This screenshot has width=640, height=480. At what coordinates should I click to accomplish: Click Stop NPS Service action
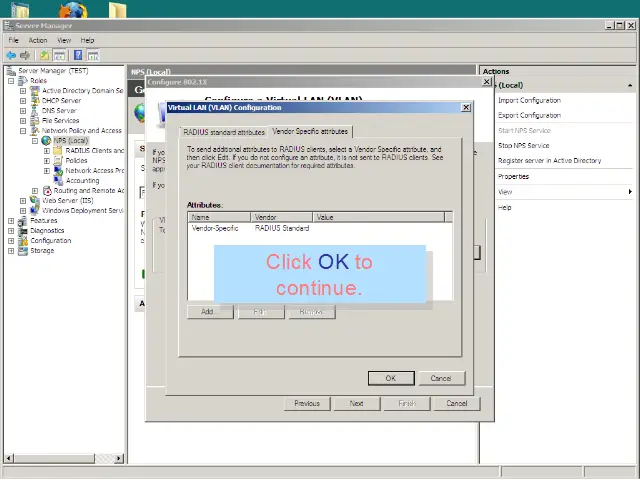pyautogui.click(x=524, y=146)
